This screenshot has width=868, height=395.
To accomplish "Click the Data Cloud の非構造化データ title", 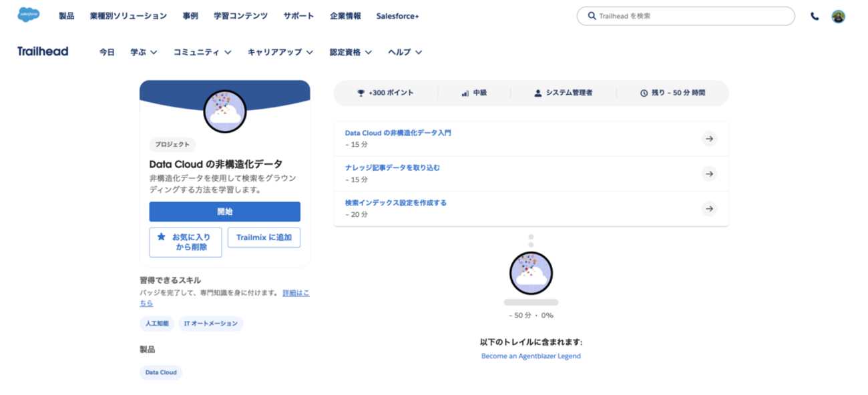I will 216,164.
